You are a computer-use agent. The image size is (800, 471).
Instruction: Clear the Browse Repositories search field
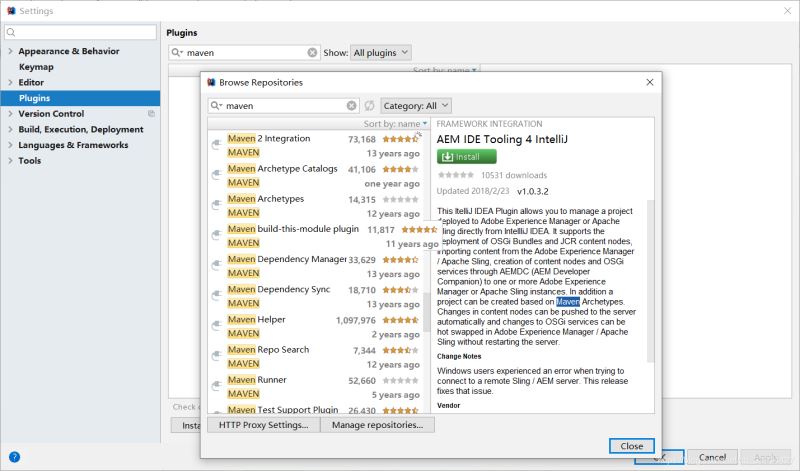[x=352, y=106]
